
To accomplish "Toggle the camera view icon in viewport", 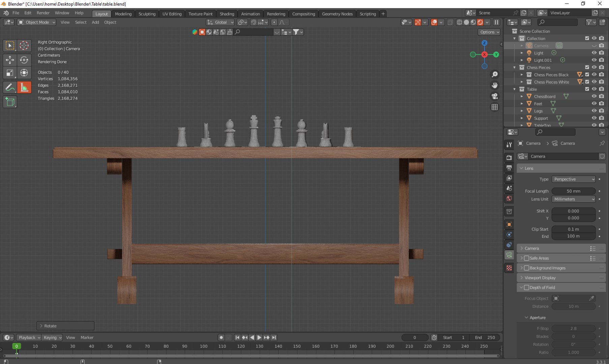I will 495,96.
